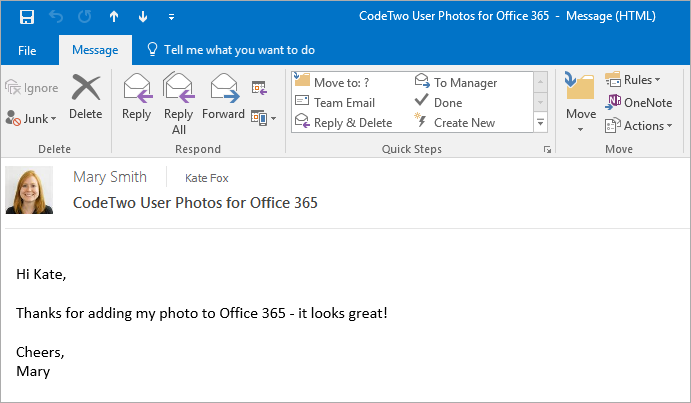The height and width of the screenshot is (403, 691).
Task: Expand the dropdown arrow under Move
Action: pos(580,130)
